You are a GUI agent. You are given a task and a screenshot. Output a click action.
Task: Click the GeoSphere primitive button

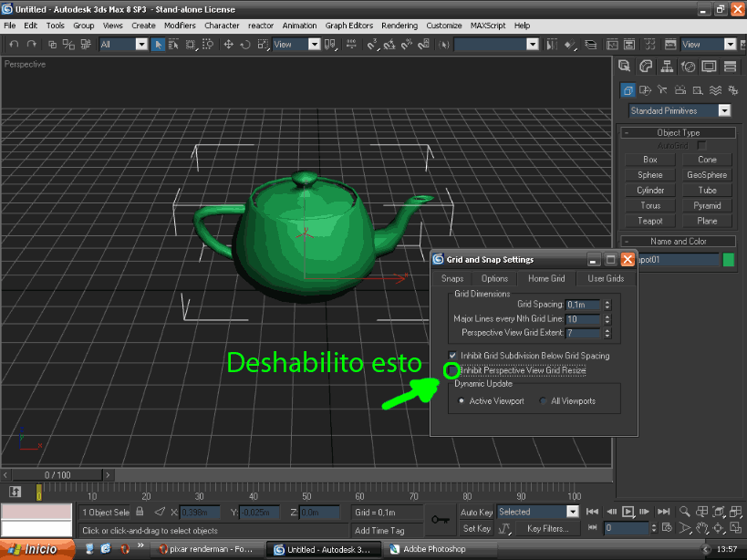(707, 175)
